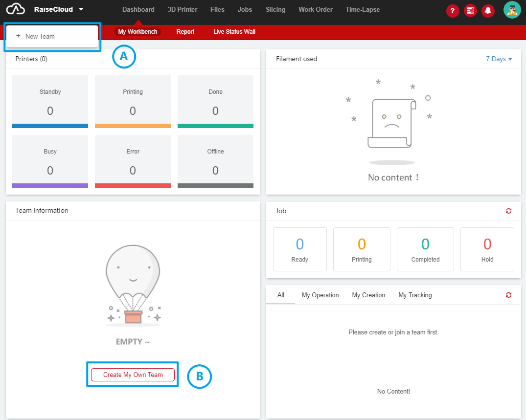
Task: Select the My Operation tab
Action: (320, 295)
